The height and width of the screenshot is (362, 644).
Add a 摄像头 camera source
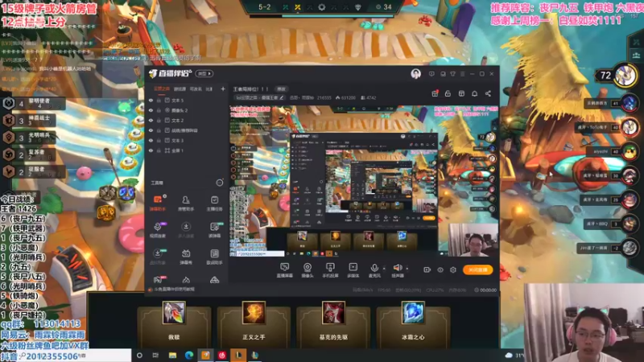coord(308,270)
